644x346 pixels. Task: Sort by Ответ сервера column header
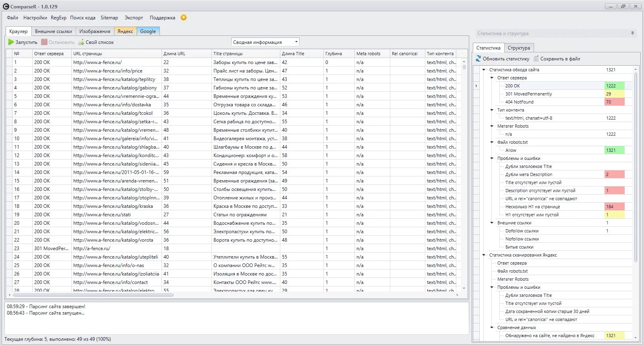coord(52,54)
